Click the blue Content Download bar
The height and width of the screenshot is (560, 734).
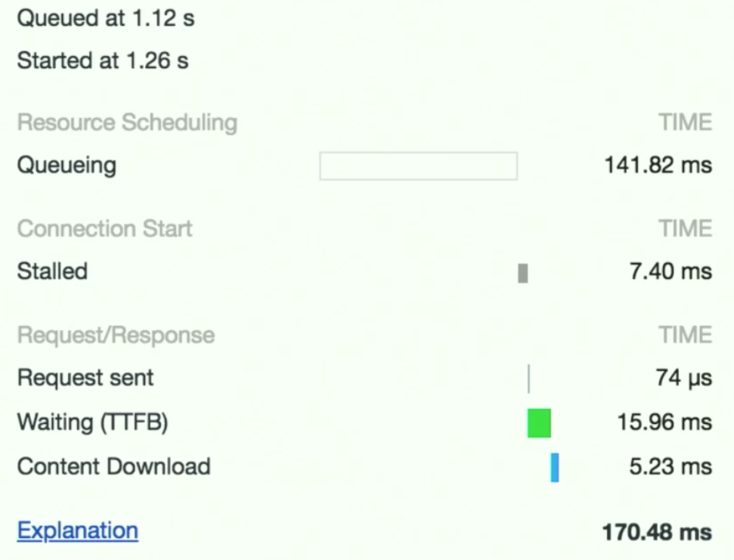click(x=555, y=467)
